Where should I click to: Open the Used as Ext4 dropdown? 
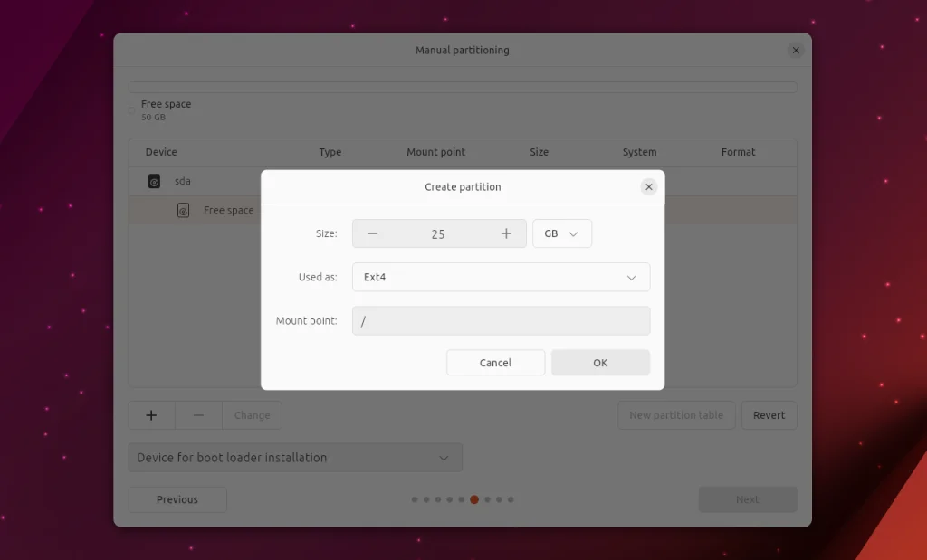(501, 277)
